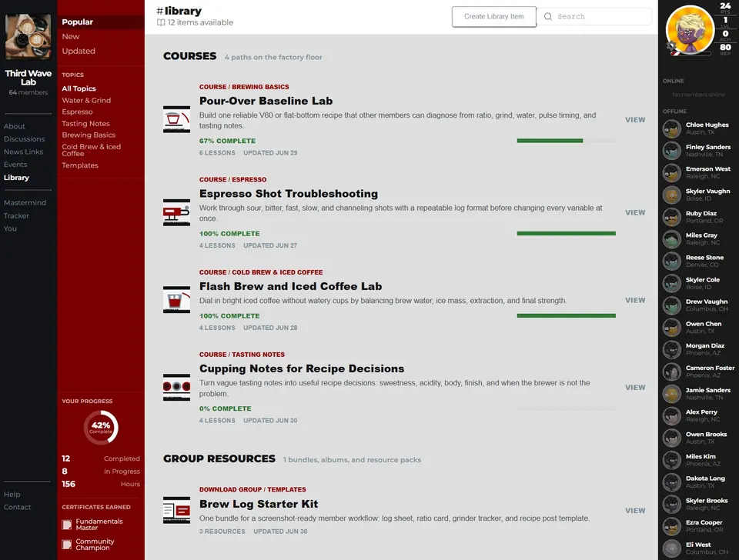The image size is (739, 560).
Task: Click Owen Chen's avatar
Action: (x=671, y=328)
